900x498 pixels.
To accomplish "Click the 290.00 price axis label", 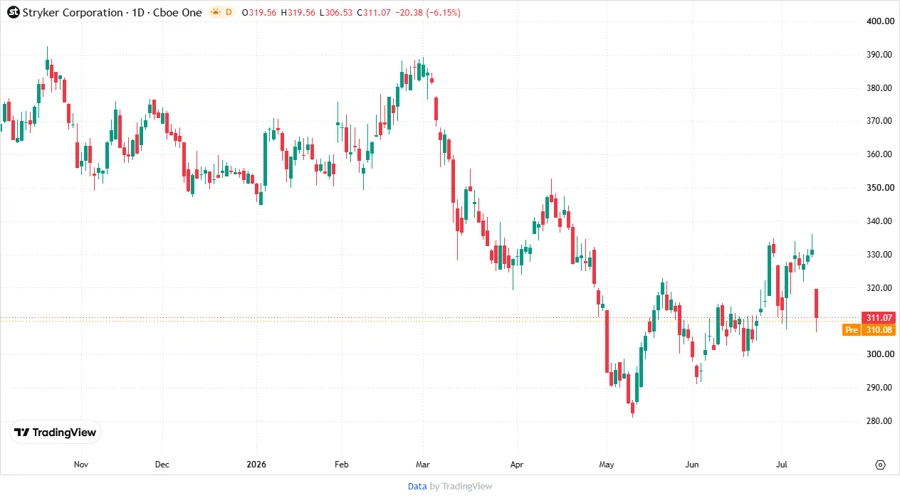I will pos(880,387).
